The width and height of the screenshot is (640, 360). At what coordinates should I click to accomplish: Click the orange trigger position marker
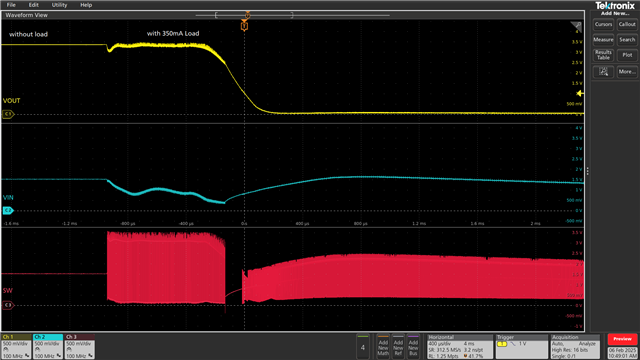tap(244, 26)
